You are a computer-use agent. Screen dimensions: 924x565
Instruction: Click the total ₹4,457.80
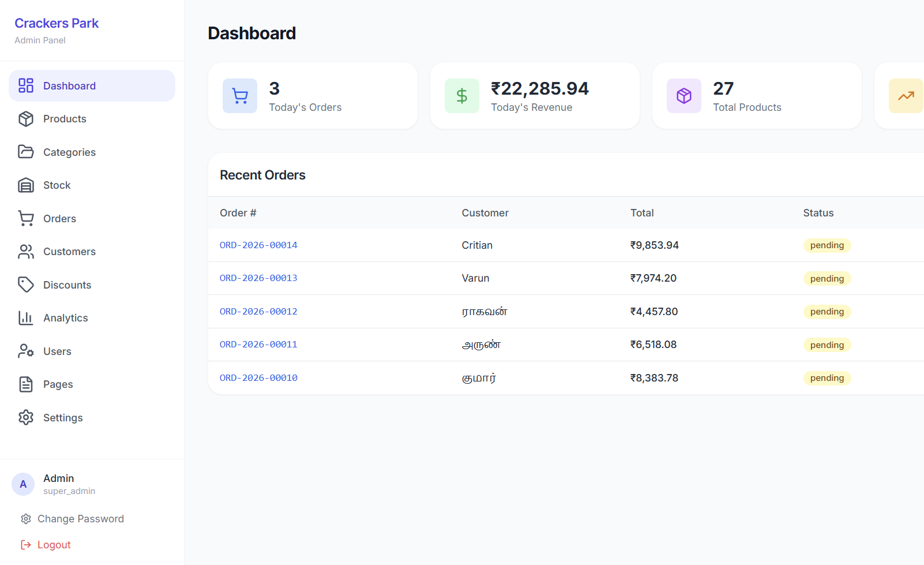tap(654, 312)
